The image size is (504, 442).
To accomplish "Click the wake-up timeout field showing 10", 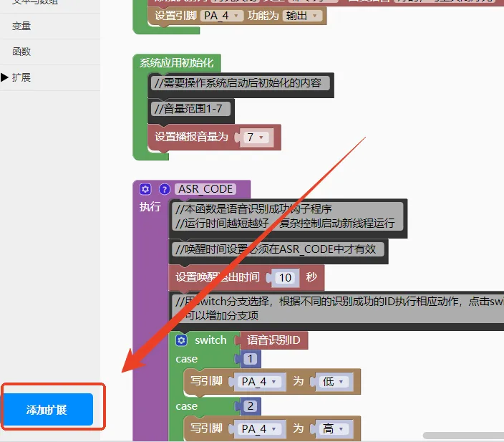I will pyautogui.click(x=286, y=278).
